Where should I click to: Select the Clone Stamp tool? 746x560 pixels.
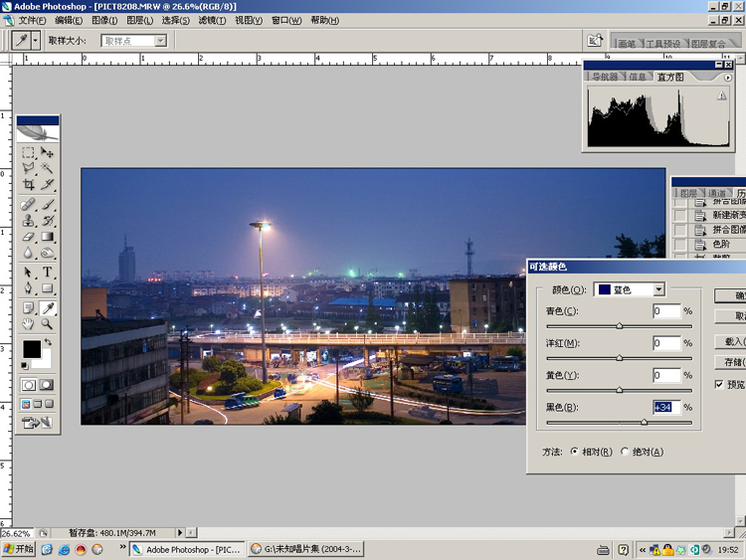pyautogui.click(x=28, y=221)
